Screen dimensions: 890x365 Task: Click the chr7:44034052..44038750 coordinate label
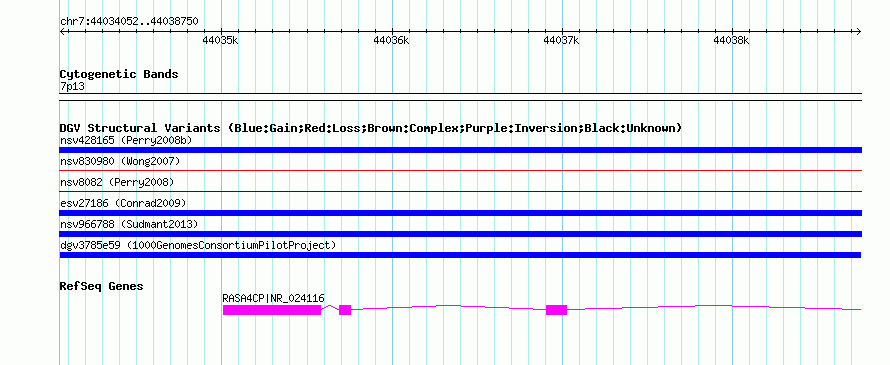pos(129,21)
